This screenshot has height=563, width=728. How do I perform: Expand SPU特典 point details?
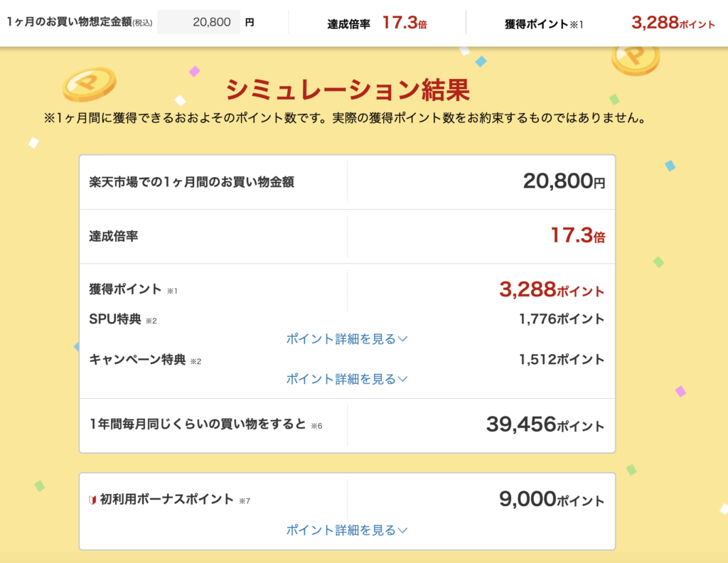click(x=347, y=339)
